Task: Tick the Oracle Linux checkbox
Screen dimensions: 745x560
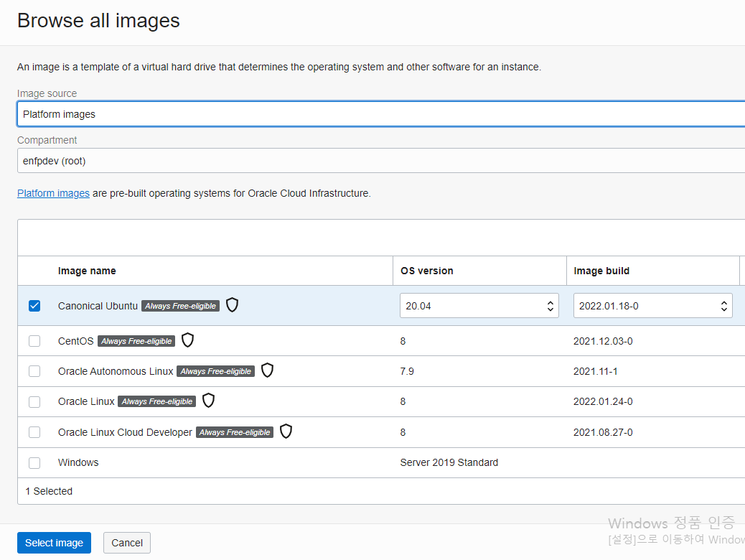Action: (x=34, y=402)
